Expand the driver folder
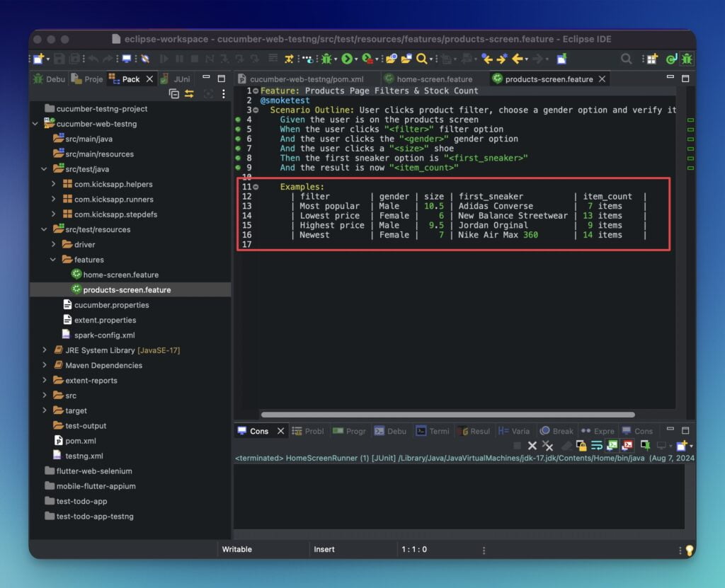 click(54, 245)
